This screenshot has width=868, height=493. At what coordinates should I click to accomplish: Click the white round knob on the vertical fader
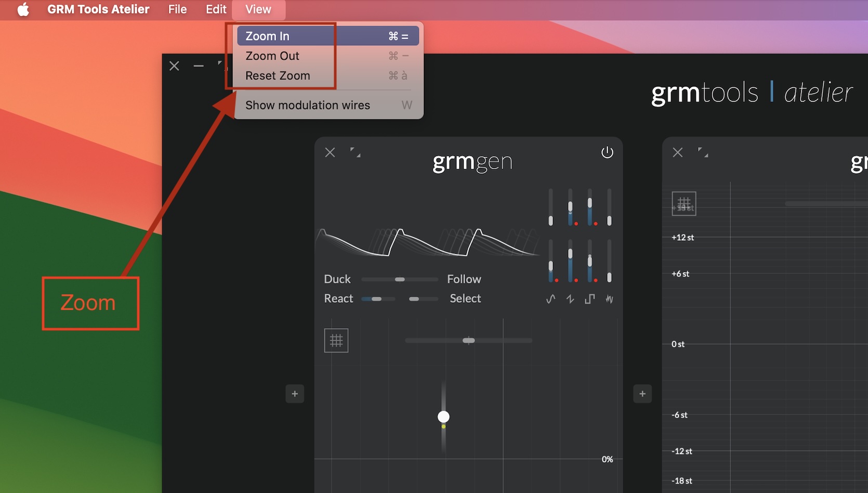[443, 417]
